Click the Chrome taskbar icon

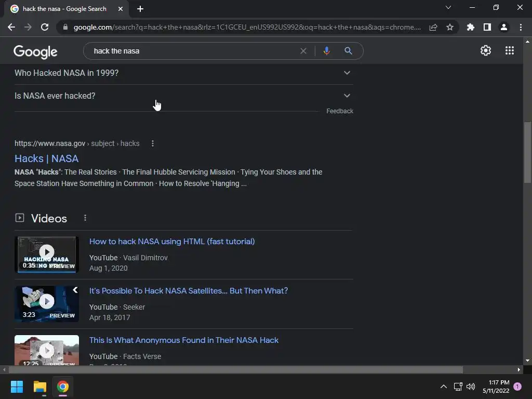pyautogui.click(x=63, y=387)
